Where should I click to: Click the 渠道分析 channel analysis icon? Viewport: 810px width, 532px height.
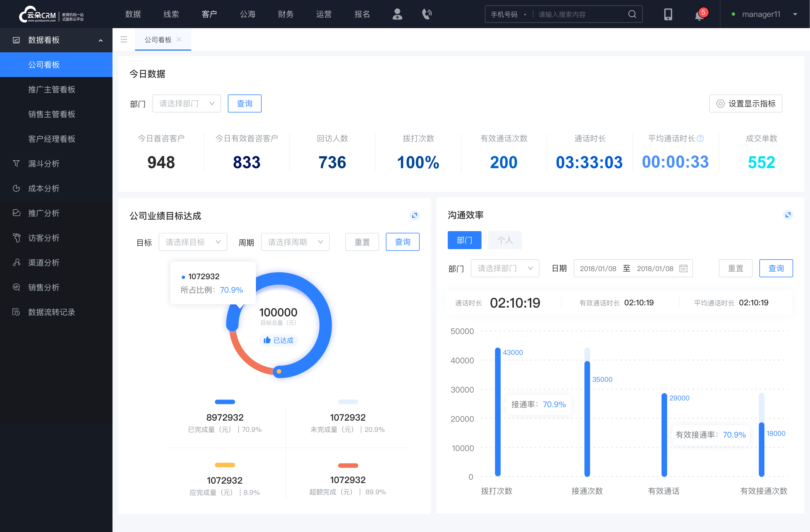[16, 261]
